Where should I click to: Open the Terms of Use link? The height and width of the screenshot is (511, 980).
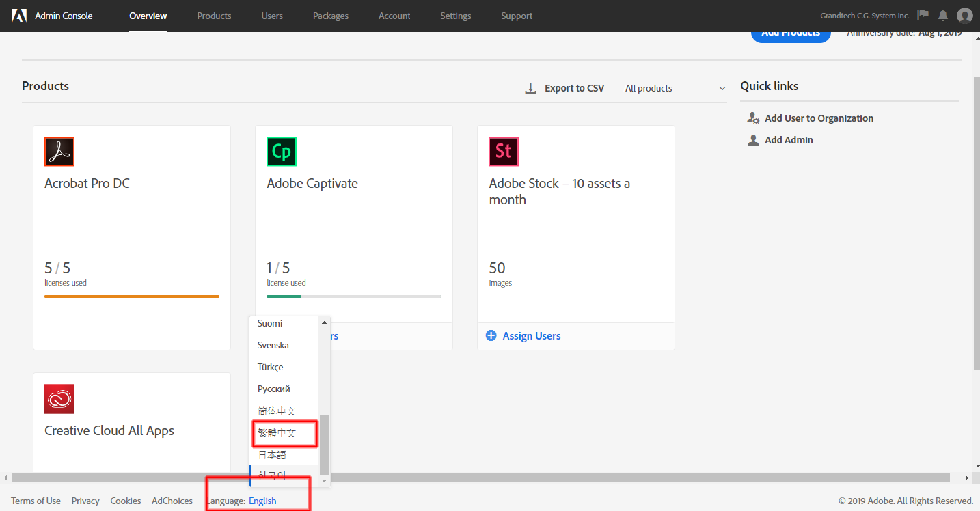click(36, 501)
